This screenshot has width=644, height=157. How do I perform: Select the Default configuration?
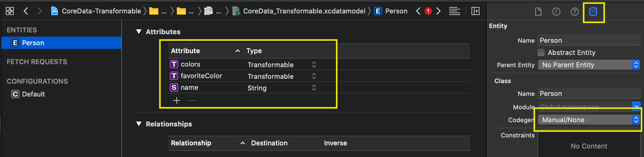point(33,94)
